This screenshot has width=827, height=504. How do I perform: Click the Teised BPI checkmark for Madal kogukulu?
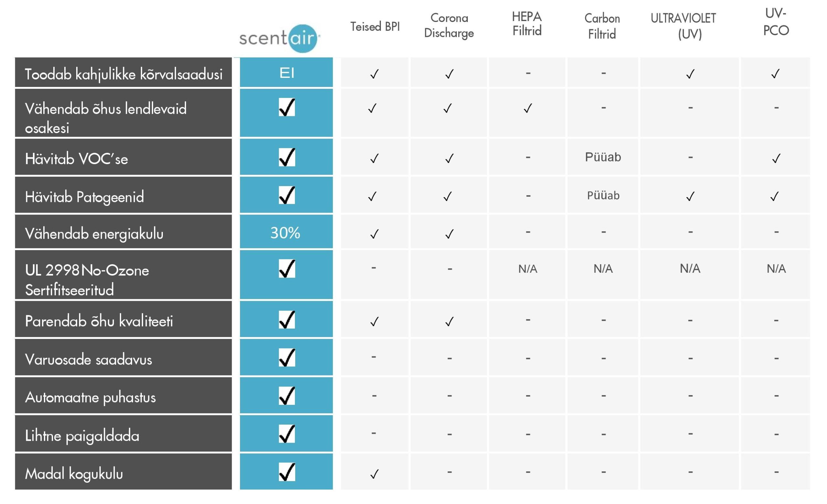pos(374,474)
